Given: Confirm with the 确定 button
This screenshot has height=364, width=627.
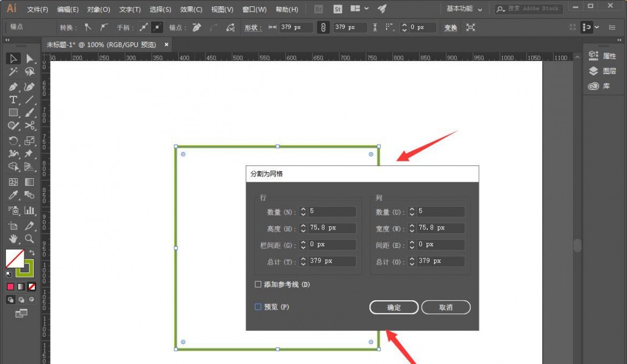Looking at the screenshot, I should (x=393, y=307).
